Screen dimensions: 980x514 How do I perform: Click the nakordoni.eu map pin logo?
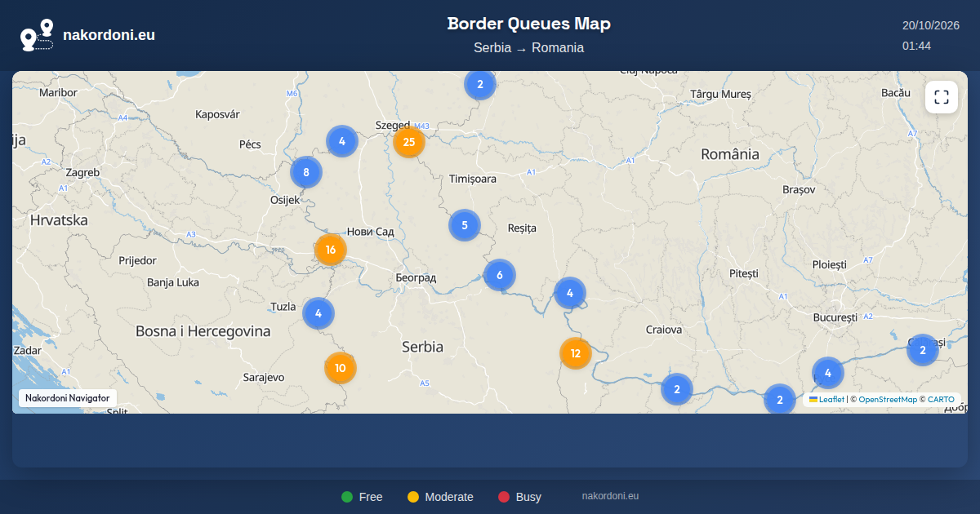(x=37, y=35)
